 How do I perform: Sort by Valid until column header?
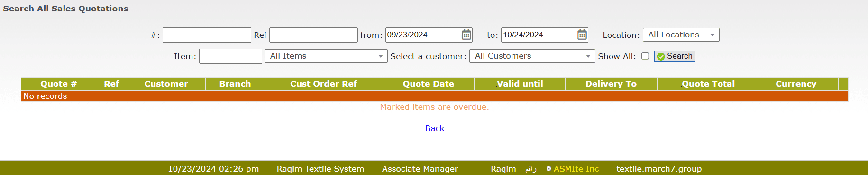[x=520, y=84]
